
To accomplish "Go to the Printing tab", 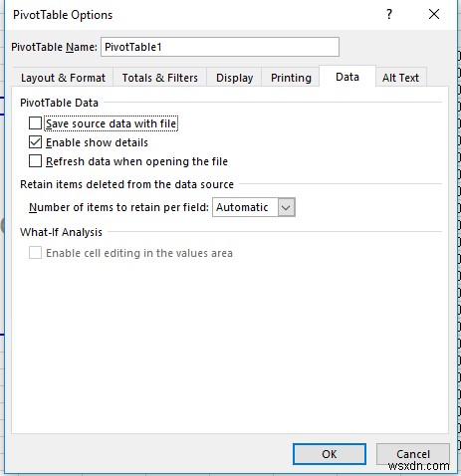I will tap(291, 78).
